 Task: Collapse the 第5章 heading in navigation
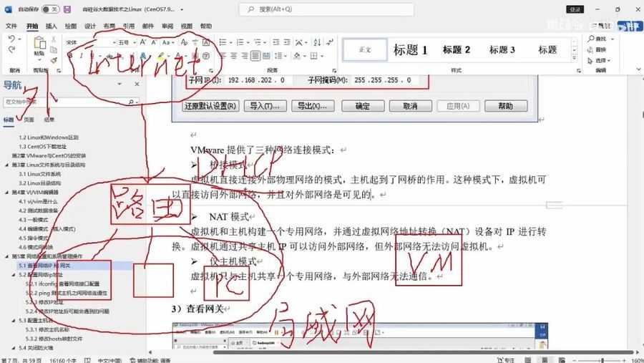coord(6,256)
